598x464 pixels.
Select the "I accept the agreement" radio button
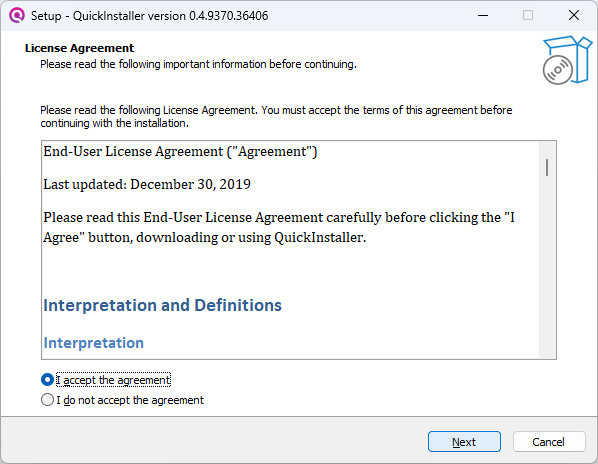coord(47,380)
